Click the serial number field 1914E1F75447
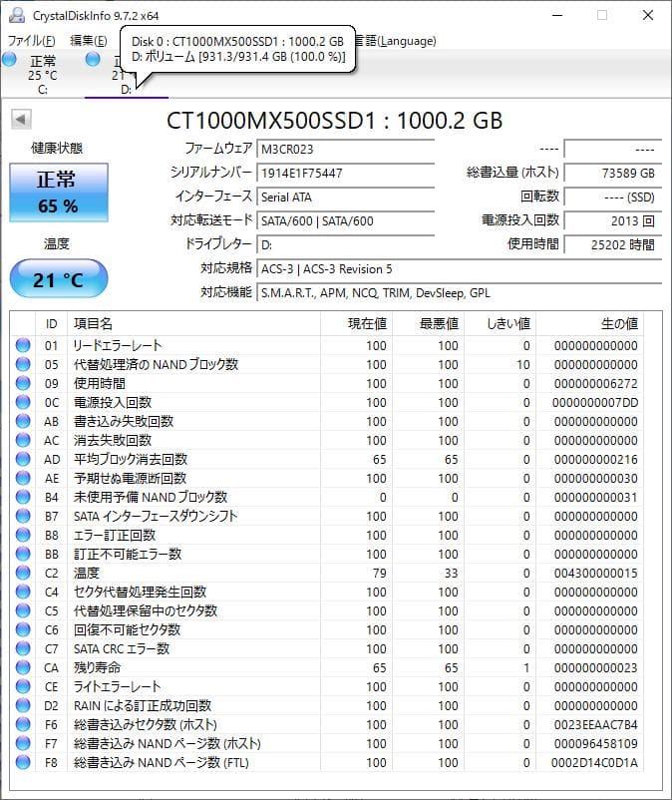Image resolution: width=672 pixels, height=800 pixels. 345,173
